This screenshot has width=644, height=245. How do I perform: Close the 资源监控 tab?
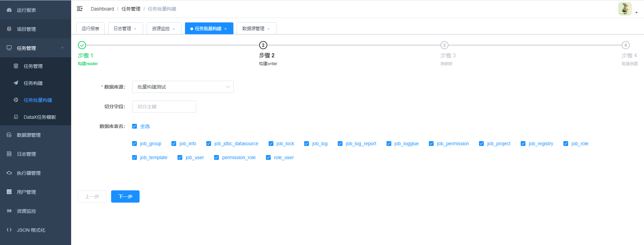(174, 29)
